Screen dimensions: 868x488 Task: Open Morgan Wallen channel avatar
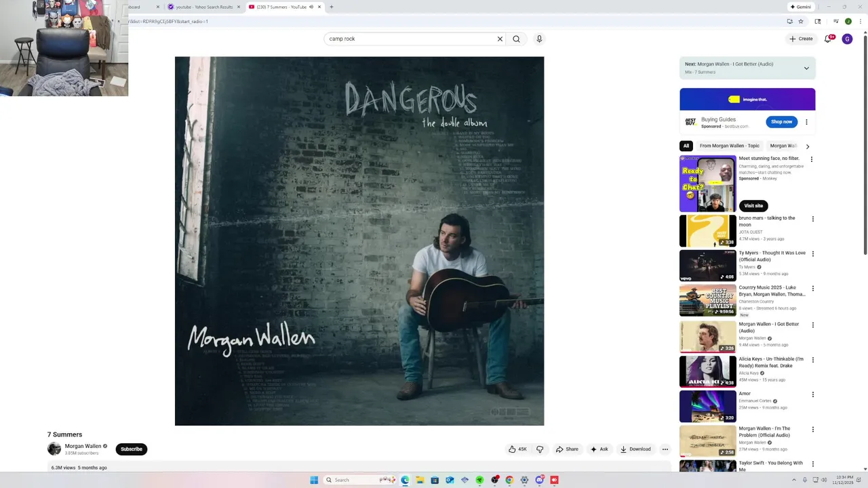(54, 449)
